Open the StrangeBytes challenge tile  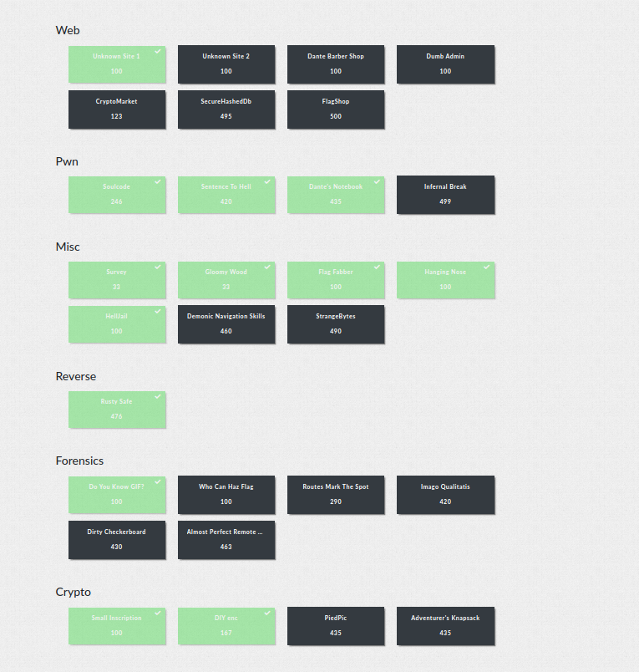coord(336,323)
